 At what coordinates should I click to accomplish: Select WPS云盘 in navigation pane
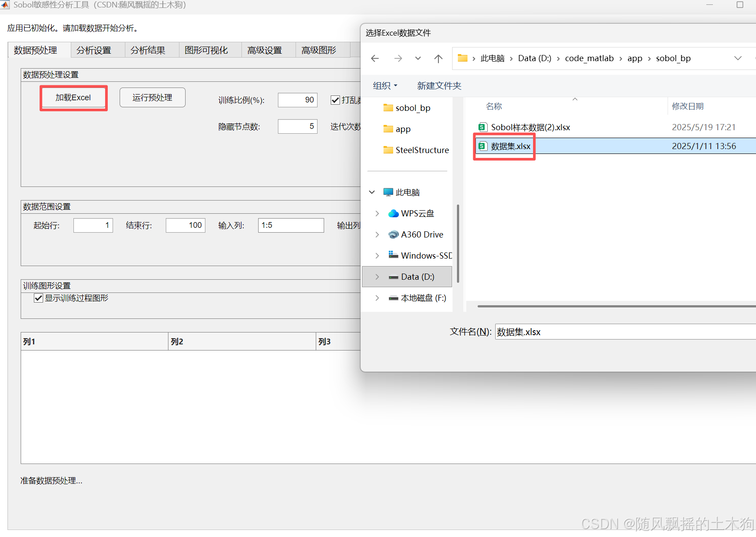pos(411,213)
